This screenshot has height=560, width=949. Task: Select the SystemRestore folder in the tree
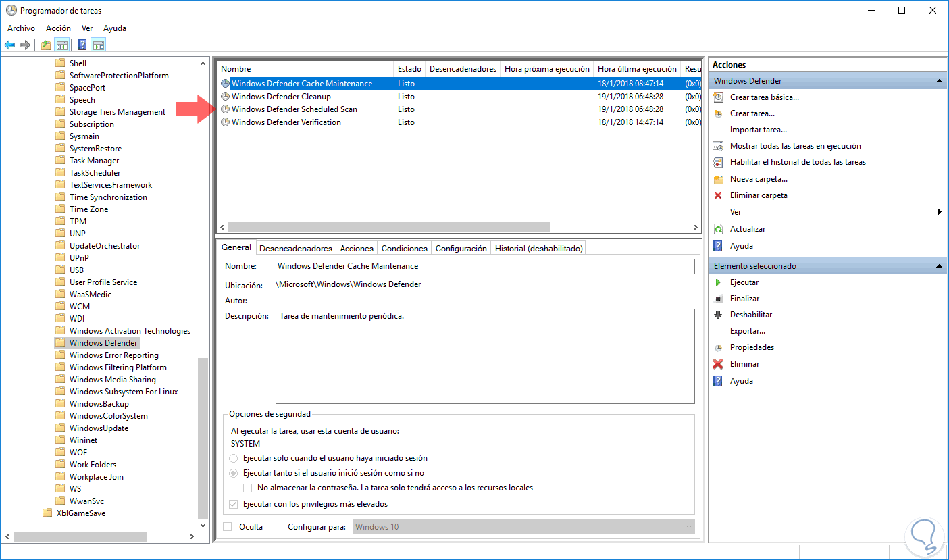[x=95, y=149]
